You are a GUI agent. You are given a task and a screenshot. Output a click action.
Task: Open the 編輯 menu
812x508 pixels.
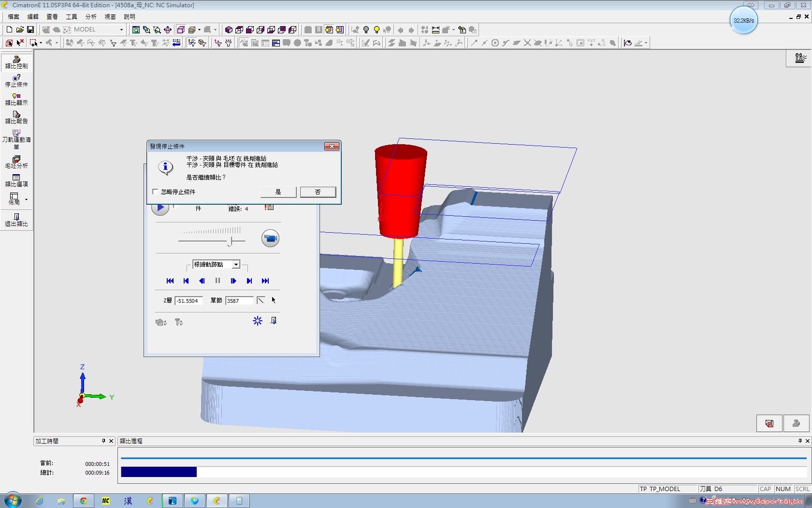[33, 16]
